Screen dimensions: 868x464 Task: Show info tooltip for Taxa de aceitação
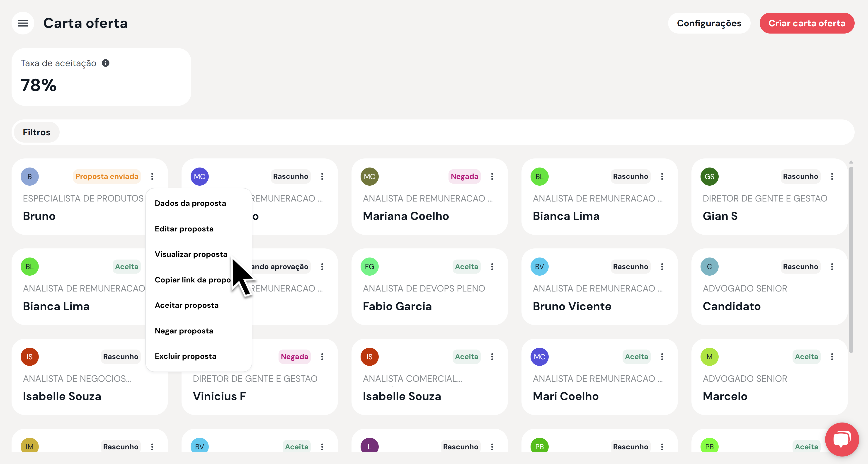pyautogui.click(x=105, y=63)
